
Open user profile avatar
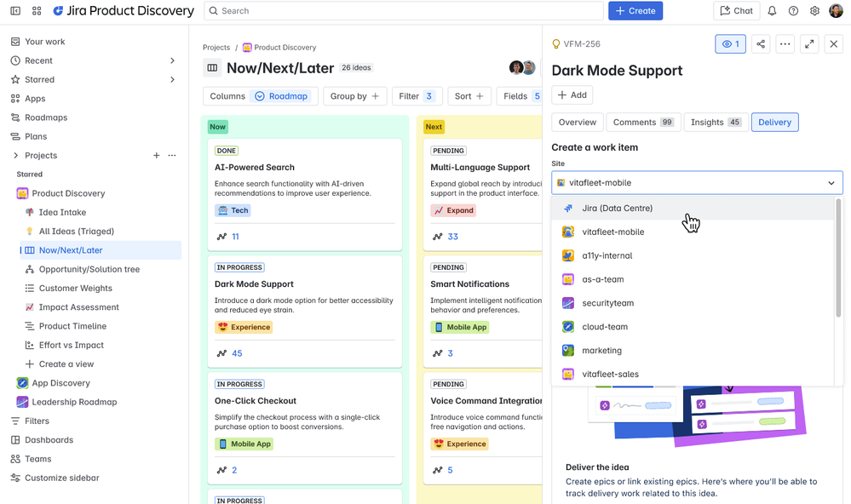pyautogui.click(x=836, y=11)
